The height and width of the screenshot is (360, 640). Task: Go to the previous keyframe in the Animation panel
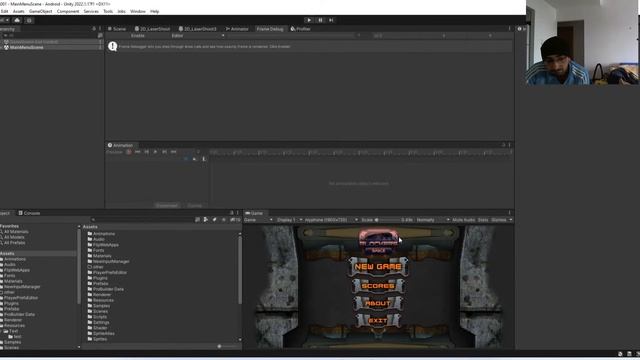147,152
